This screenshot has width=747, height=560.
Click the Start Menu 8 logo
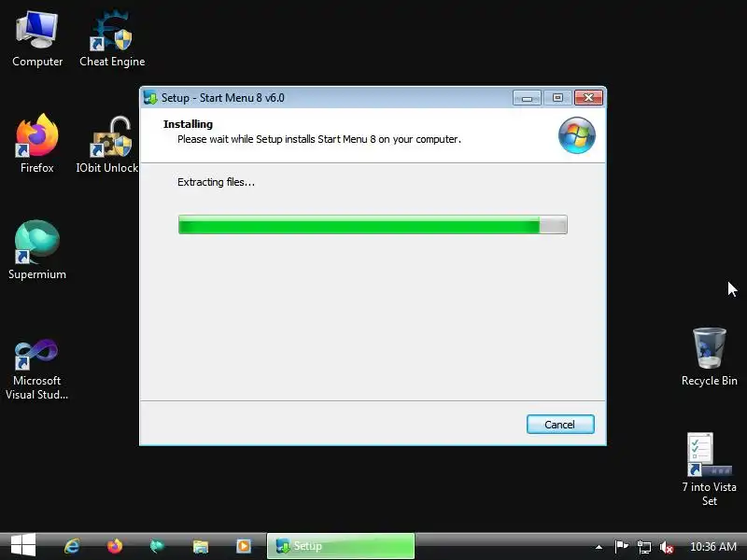click(576, 135)
